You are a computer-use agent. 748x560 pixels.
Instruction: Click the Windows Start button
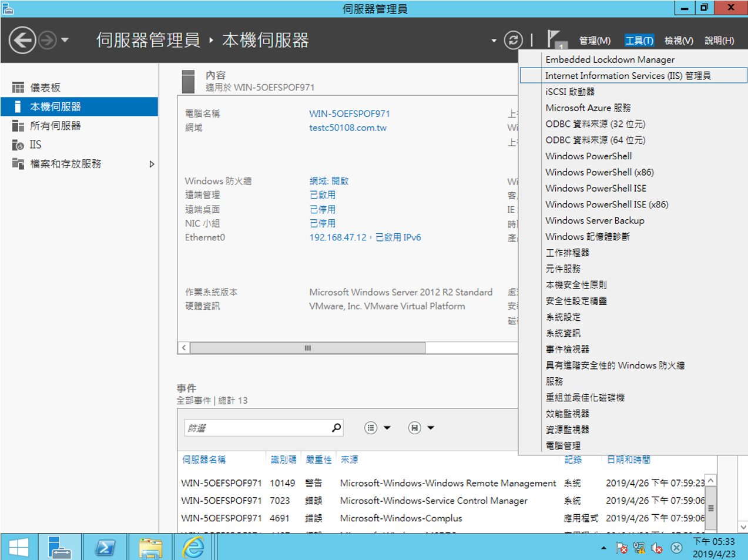[19, 547]
